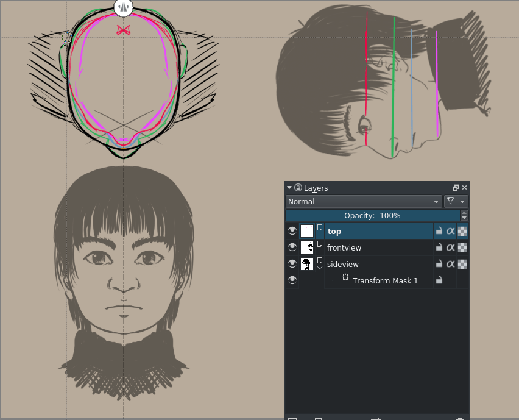The image size is (519, 420).
Task: Enable alpha lock on the top layer
Action: pos(451,231)
